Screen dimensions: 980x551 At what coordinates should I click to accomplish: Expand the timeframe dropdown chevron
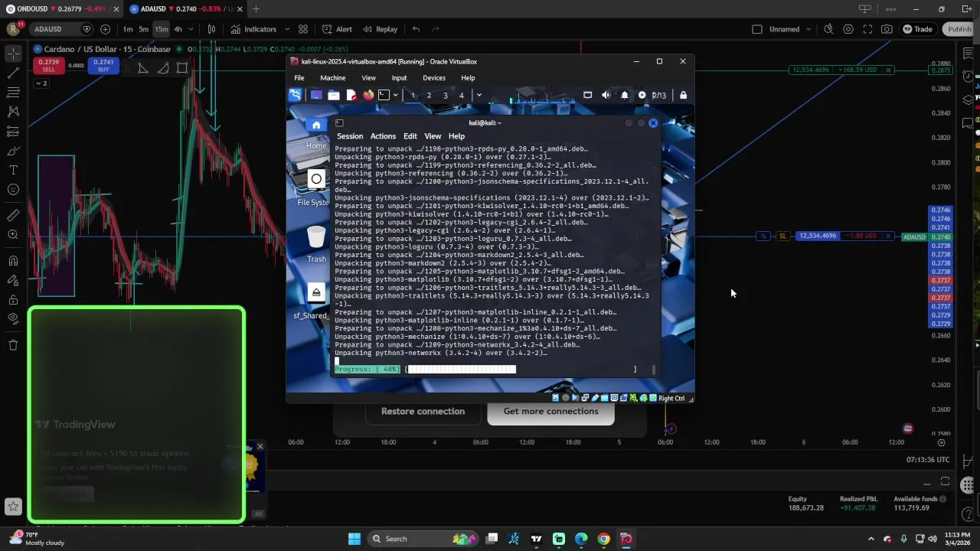[191, 29]
